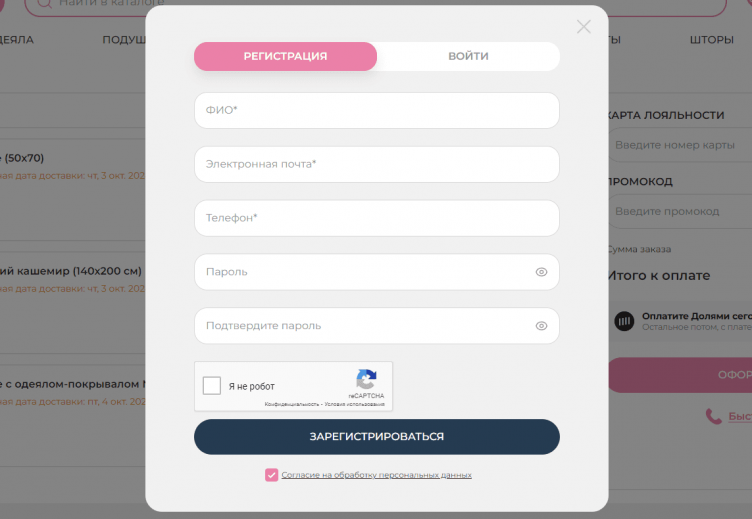The width and height of the screenshot is (752, 519).
Task: Uncheck the personal data consent checkbox
Action: tap(271, 475)
